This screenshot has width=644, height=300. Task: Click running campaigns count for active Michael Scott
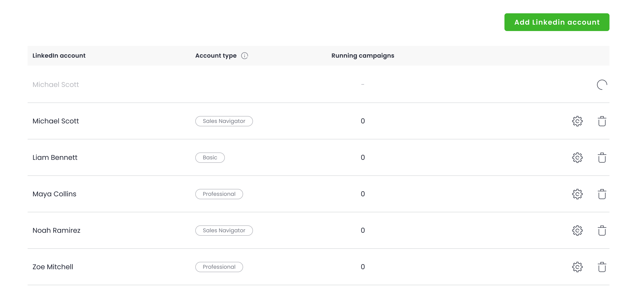pyautogui.click(x=362, y=121)
